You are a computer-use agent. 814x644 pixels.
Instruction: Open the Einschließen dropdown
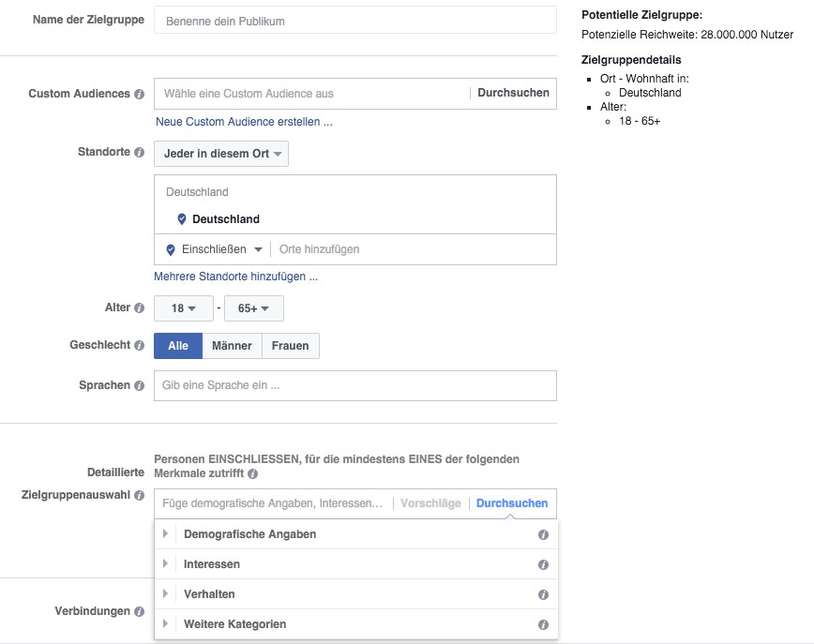[x=221, y=249]
